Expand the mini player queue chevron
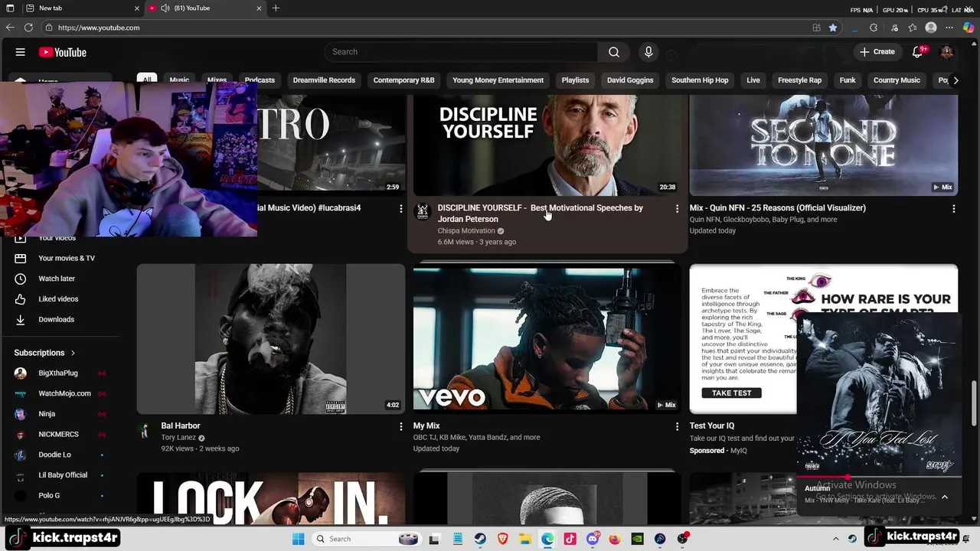The image size is (980, 551). tap(945, 497)
